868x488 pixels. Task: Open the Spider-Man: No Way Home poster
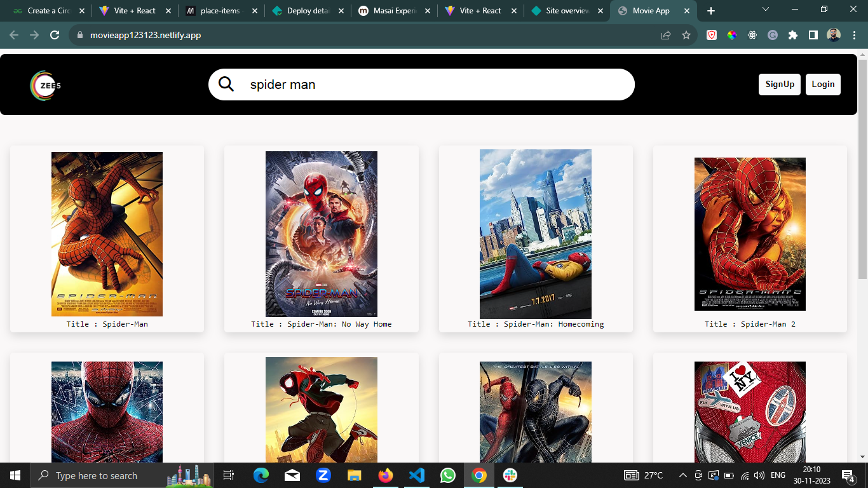pos(321,234)
